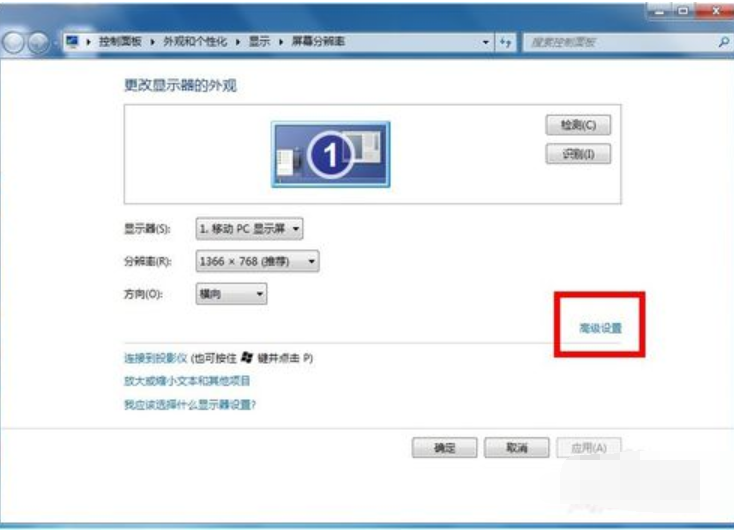The height and width of the screenshot is (531, 734).
Task: Click the address bar refresh icon
Action: (506, 42)
